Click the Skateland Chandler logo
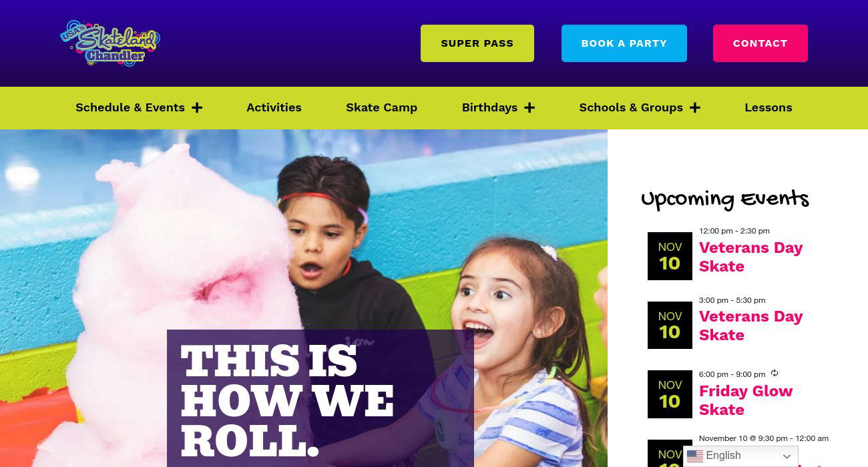868x467 pixels. click(110, 43)
